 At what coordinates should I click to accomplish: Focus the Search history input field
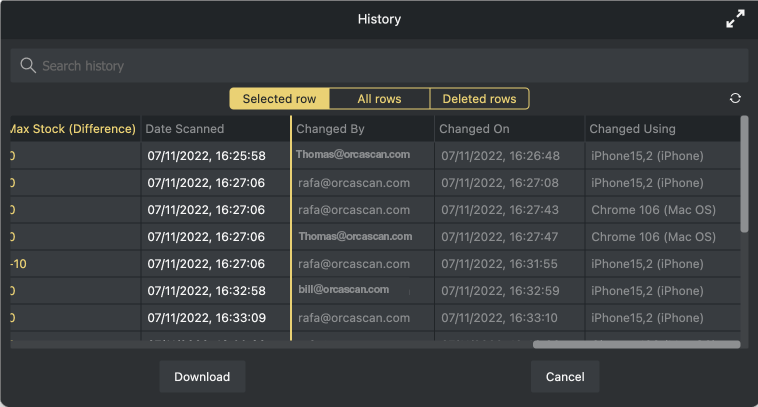(390, 66)
